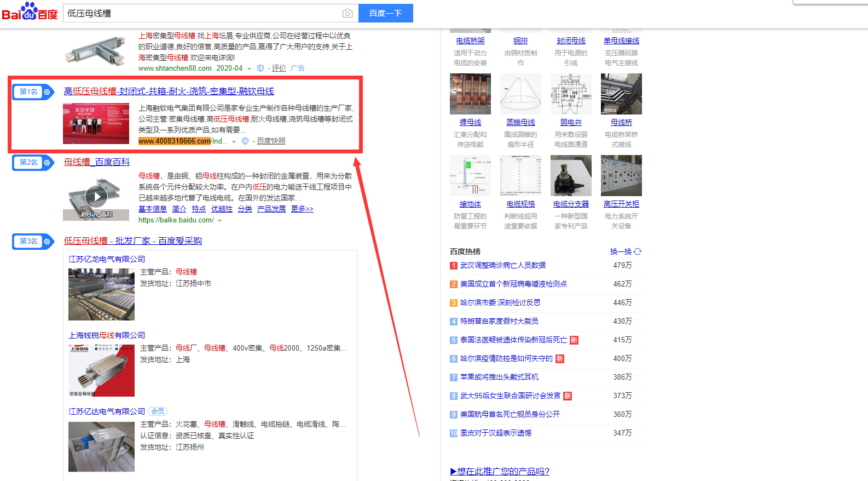Expand dropdown arrow after www.shtanchen88.com 2020-04
868x481 pixels.
pos(250,69)
